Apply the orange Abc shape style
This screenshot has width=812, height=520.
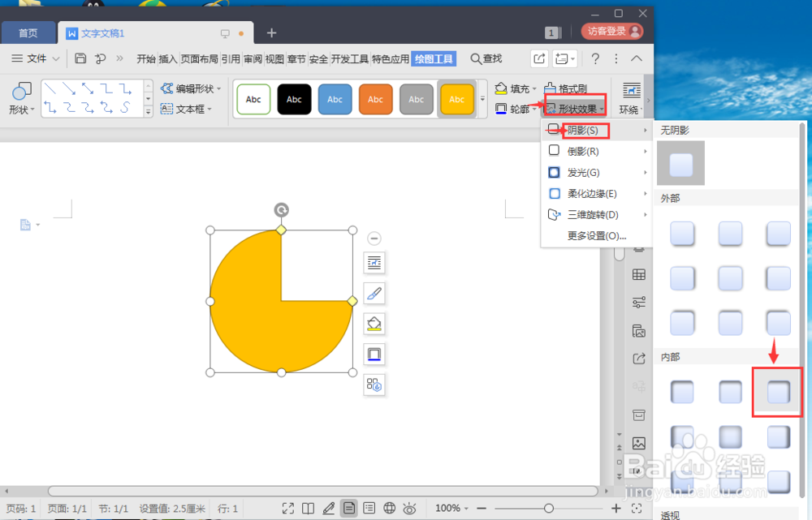375,99
